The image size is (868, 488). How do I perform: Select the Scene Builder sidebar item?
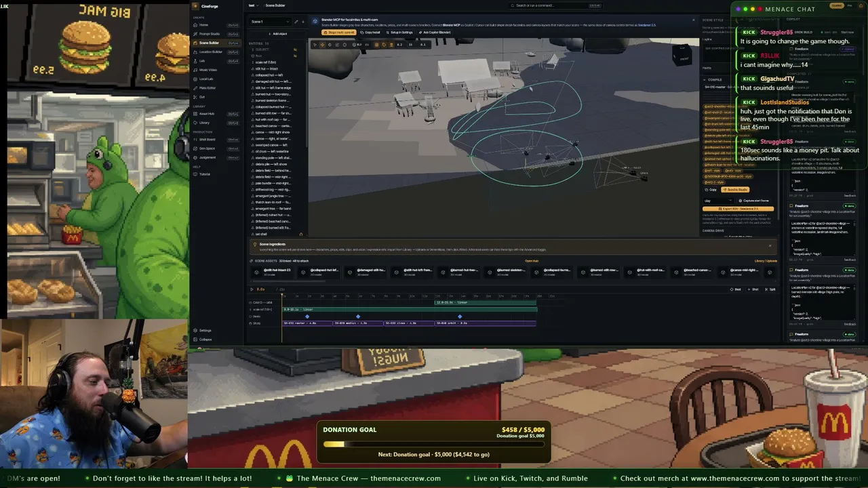(216, 43)
